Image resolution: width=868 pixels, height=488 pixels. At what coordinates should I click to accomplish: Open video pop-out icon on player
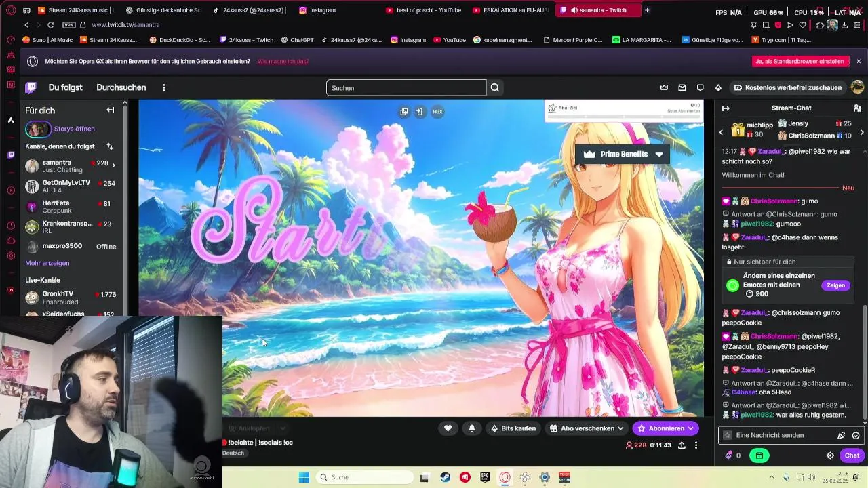[404, 112]
